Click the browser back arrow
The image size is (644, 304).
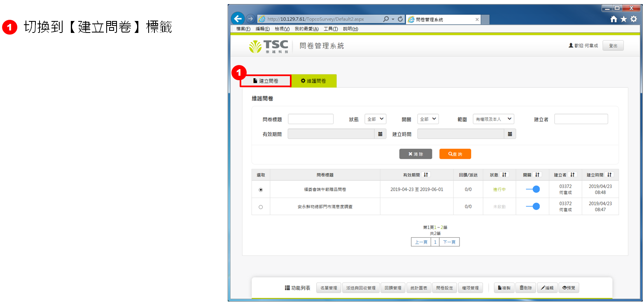[x=238, y=19]
